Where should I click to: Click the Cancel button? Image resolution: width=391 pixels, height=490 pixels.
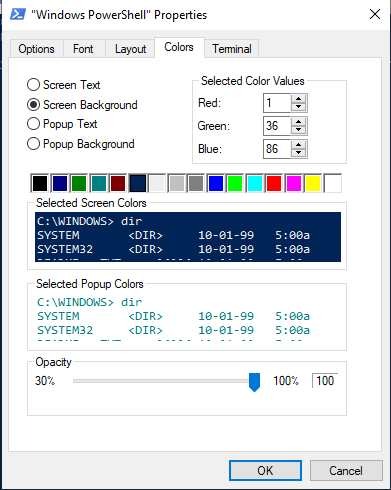pyautogui.click(x=346, y=471)
